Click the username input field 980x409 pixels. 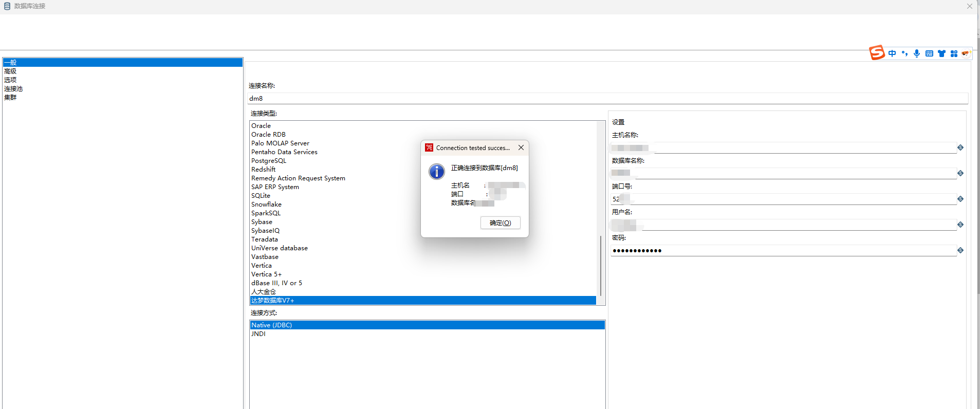pos(784,225)
